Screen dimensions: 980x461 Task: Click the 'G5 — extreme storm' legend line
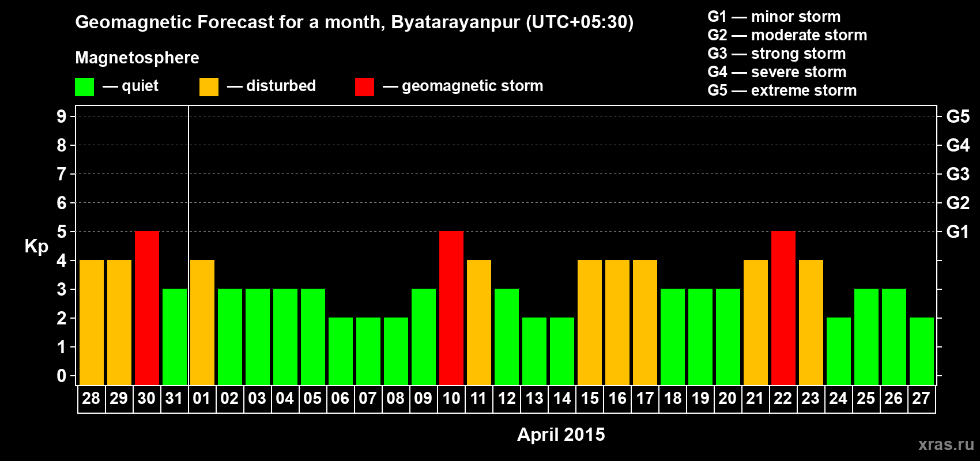coord(782,90)
